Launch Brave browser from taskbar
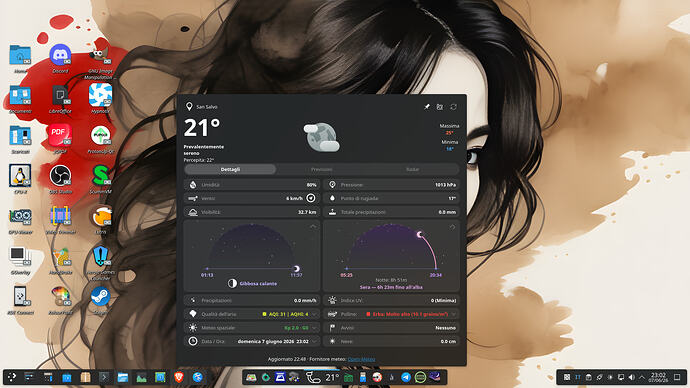Image resolution: width=690 pixels, height=388 pixels. pos(179,377)
